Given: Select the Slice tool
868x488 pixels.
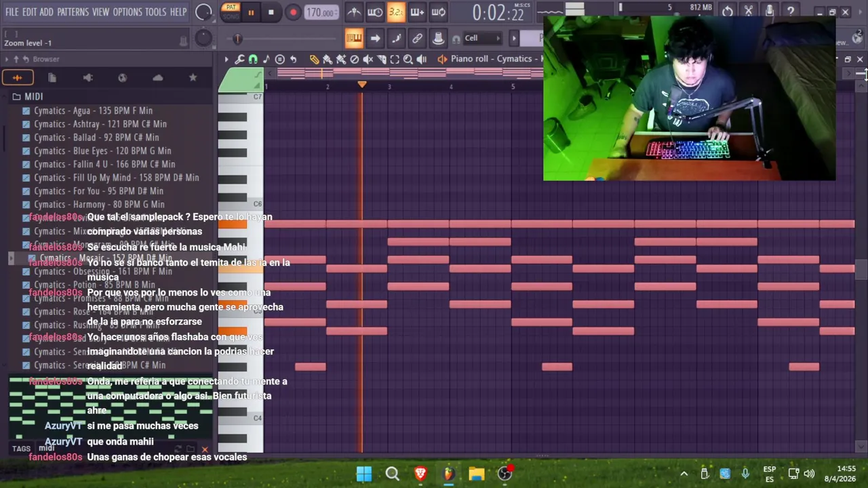Looking at the screenshot, I should click(382, 60).
